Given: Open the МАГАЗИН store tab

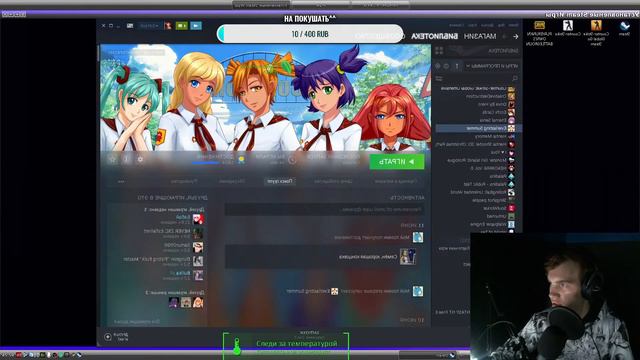Looking at the screenshot, I should tap(480, 36).
